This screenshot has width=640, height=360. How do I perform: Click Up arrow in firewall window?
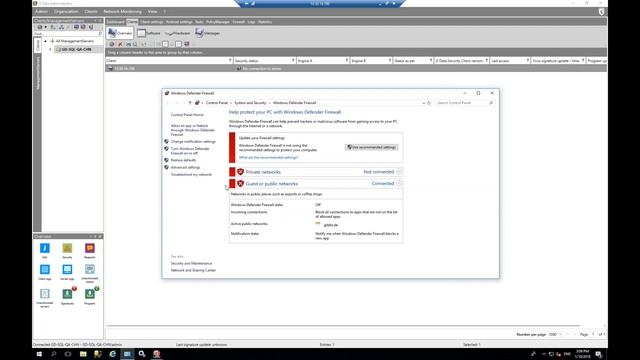(190, 103)
